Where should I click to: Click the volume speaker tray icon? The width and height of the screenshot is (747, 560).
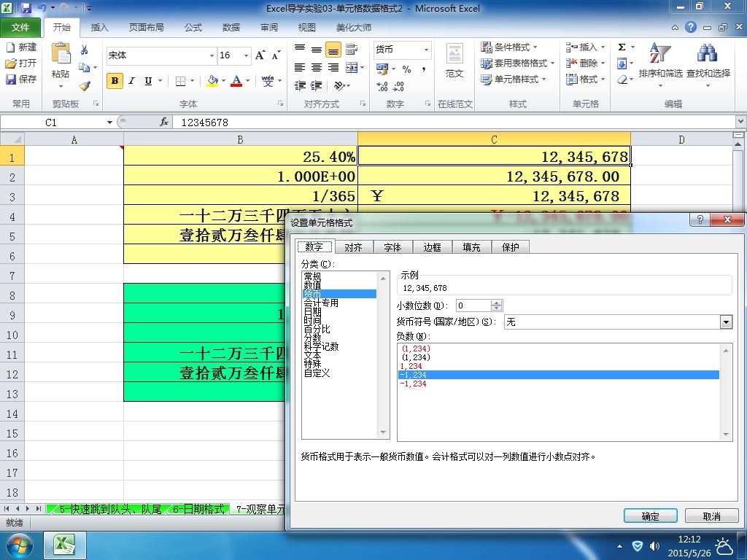655,546
